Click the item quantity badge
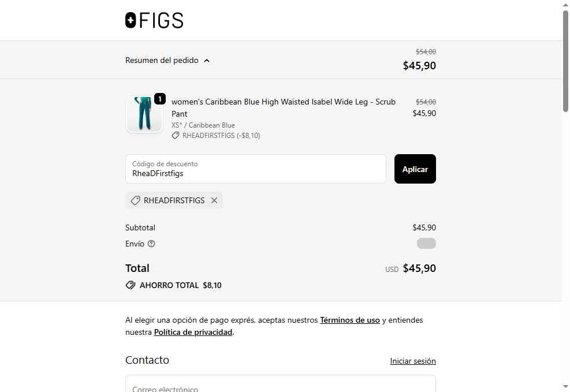 [x=160, y=99]
